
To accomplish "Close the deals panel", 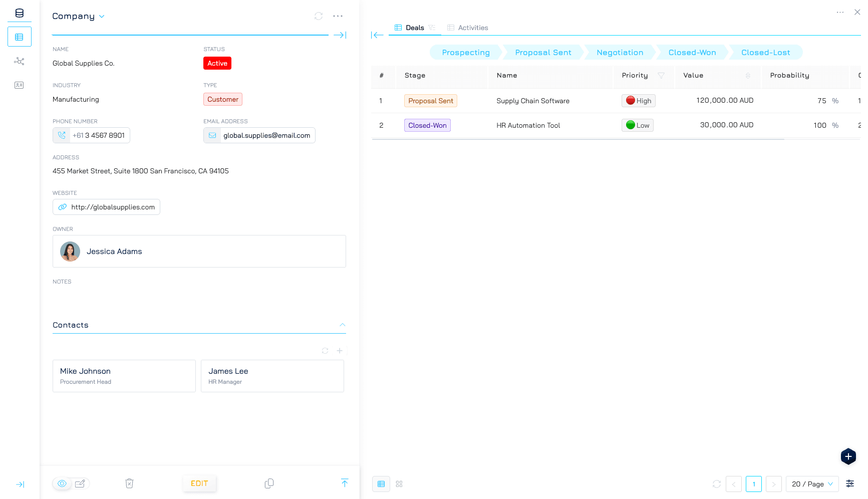I will (x=857, y=13).
